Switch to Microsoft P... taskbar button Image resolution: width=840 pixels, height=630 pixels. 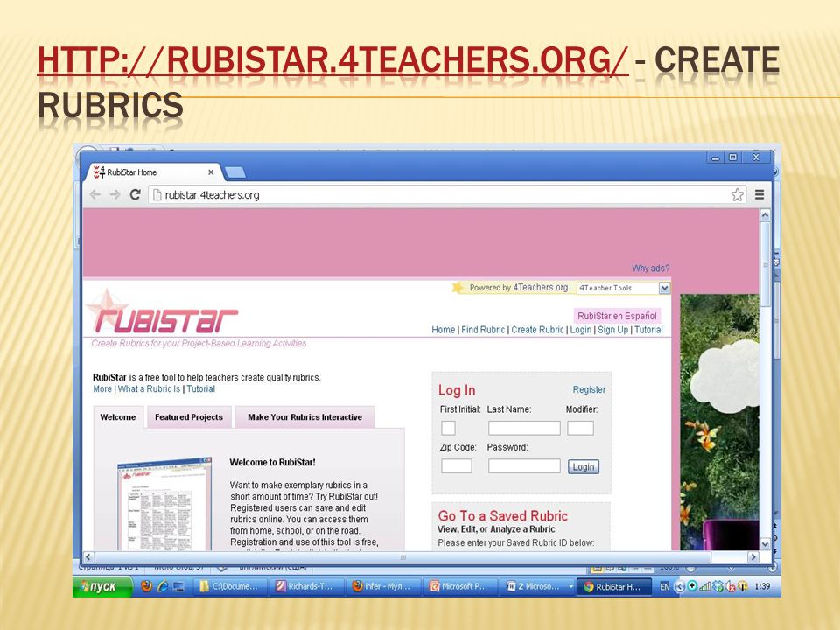[x=459, y=586]
